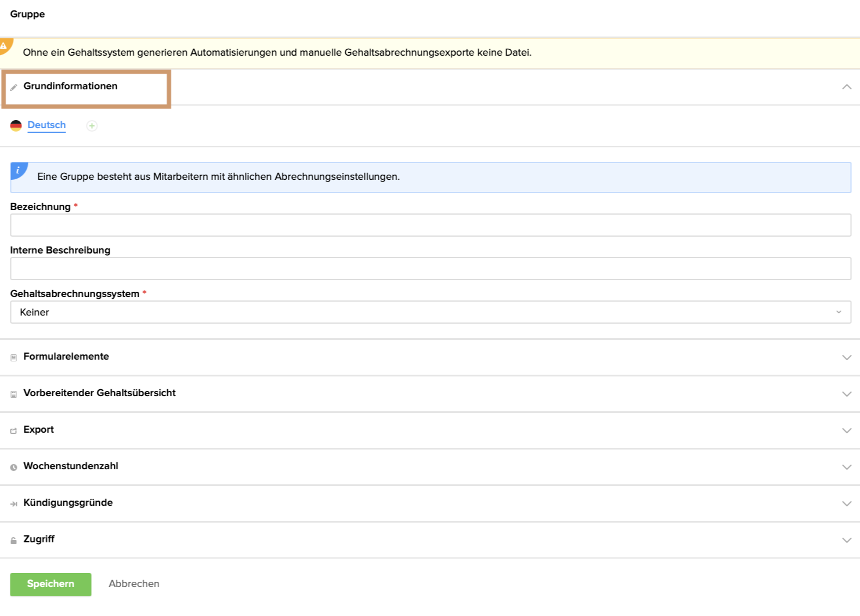The width and height of the screenshot is (860, 616).
Task: Add a language with the plus icon
Action: (x=92, y=126)
